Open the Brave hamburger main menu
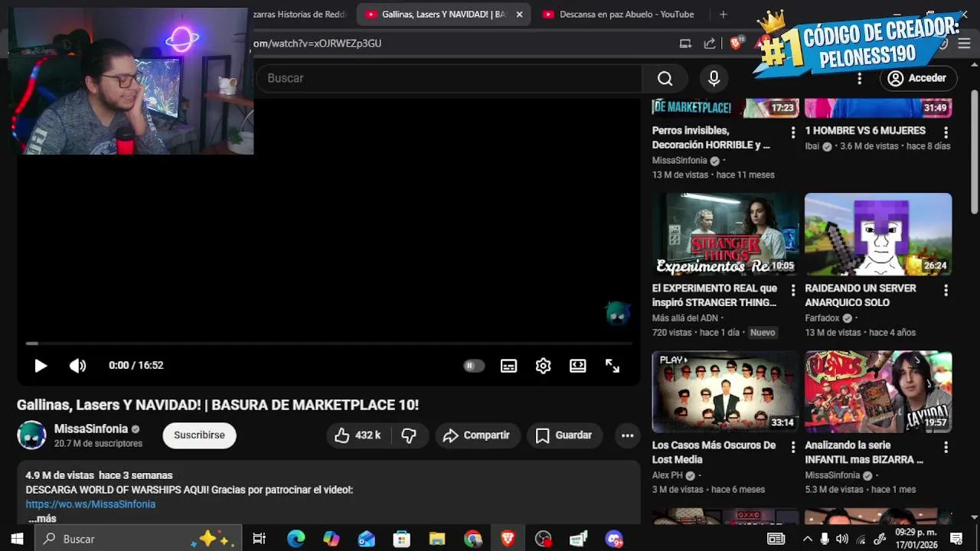Image resolution: width=980 pixels, height=551 pixels. pyautogui.click(x=964, y=44)
